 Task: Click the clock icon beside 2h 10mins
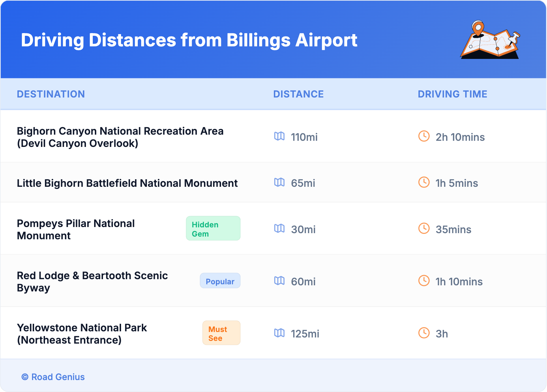[x=424, y=136]
